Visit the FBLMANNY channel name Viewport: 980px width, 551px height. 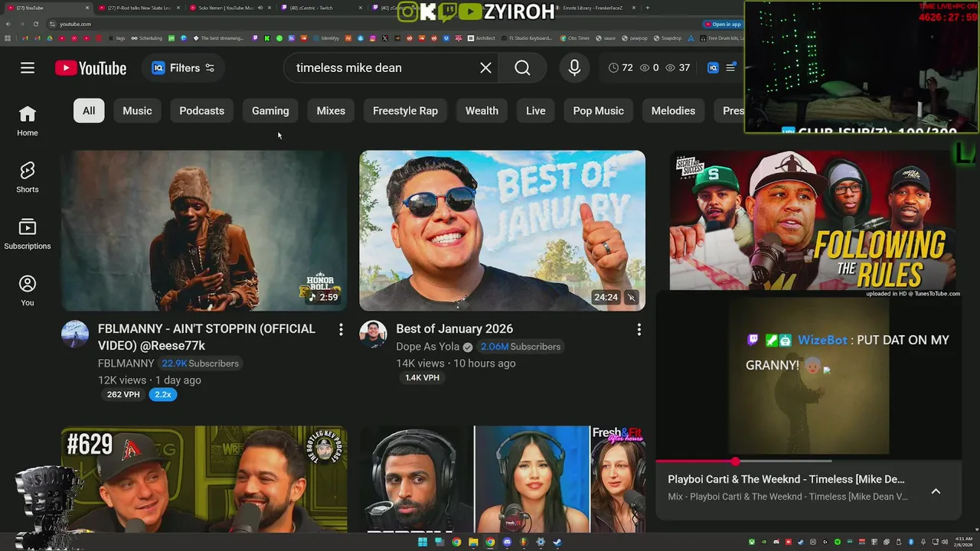coord(126,364)
